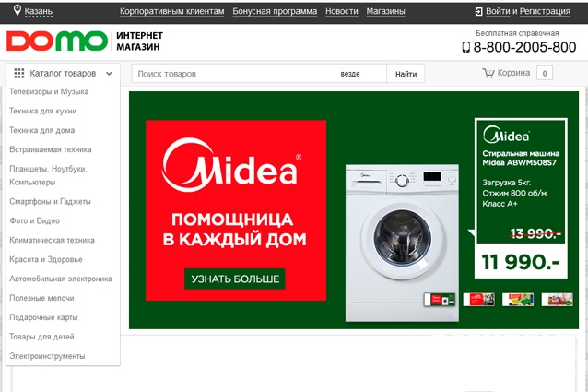Image resolution: width=588 pixels, height=392 pixels.
Task: Click the Регистрация link
Action: click(x=545, y=12)
